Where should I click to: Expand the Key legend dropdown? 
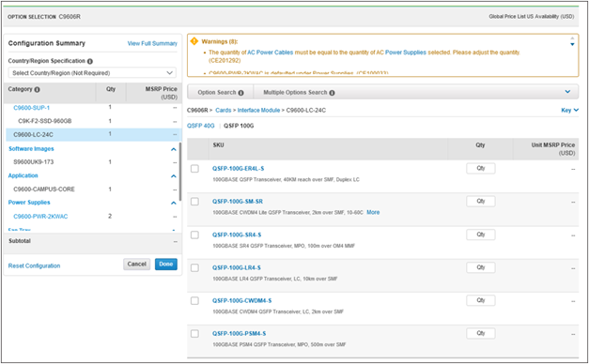tap(570, 110)
